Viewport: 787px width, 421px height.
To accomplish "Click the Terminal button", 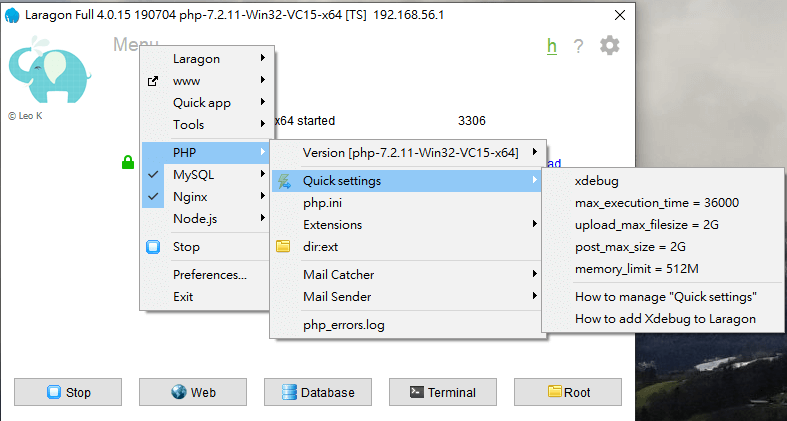I will coord(443,392).
